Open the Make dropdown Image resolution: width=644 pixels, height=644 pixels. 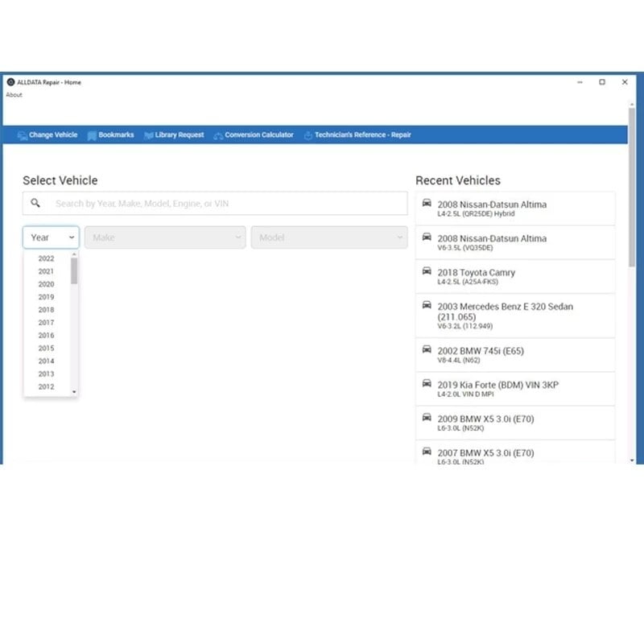[x=165, y=237]
